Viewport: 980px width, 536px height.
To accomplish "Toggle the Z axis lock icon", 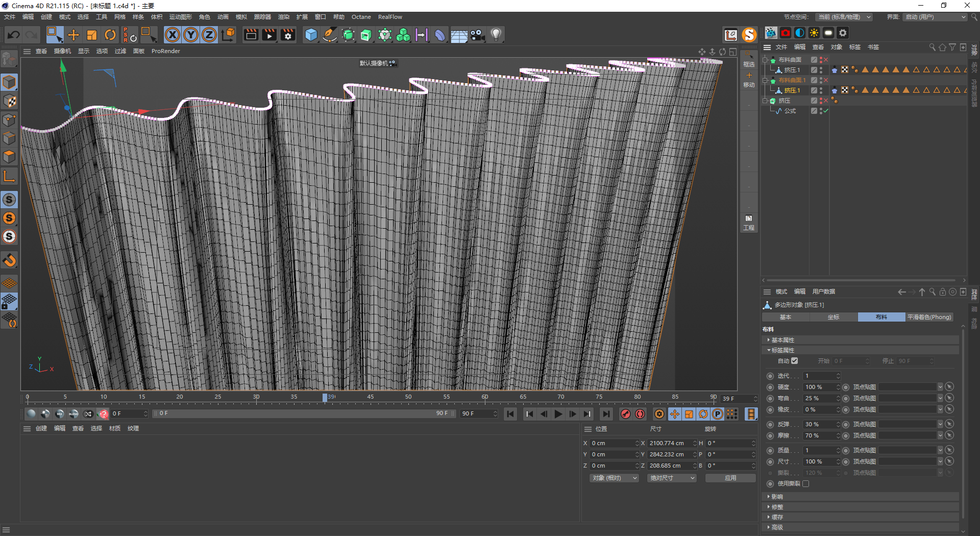I will point(209,35).
